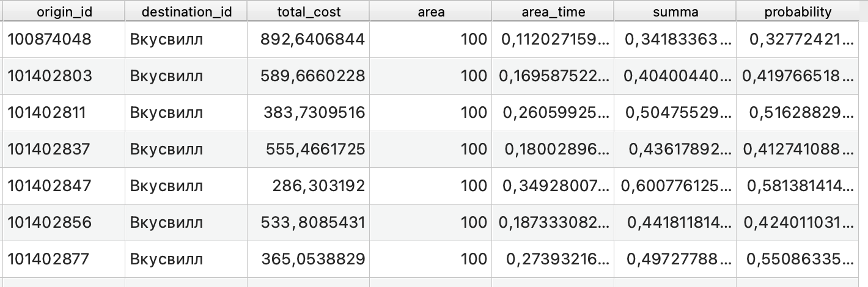Viewport: 868px width, 287px height.
Task: Select origin_id cell 101402811
Action: [64, 113]
